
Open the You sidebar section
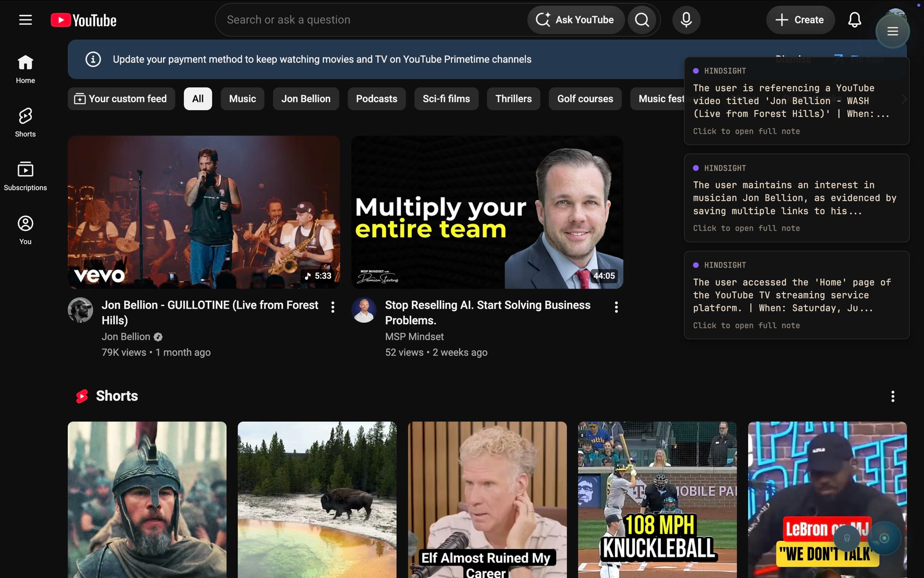[25, 230]
